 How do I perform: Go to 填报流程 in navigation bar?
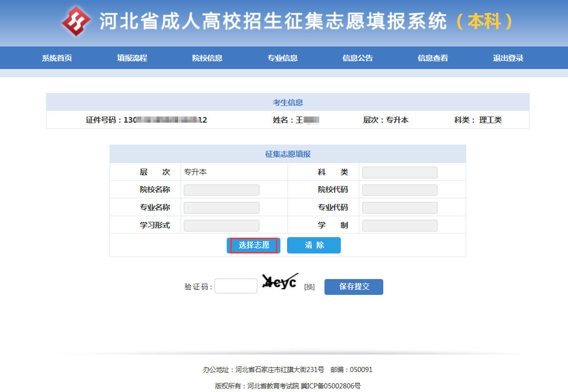[132, 58]
